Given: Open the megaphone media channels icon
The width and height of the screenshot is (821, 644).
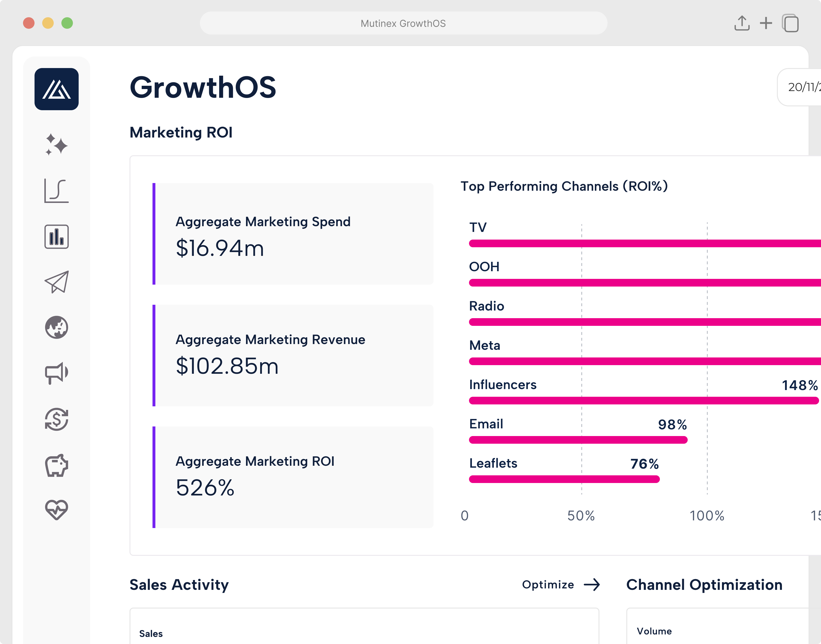Looking at the screenshot, I should pyautogui.click(x=57, y=373).
